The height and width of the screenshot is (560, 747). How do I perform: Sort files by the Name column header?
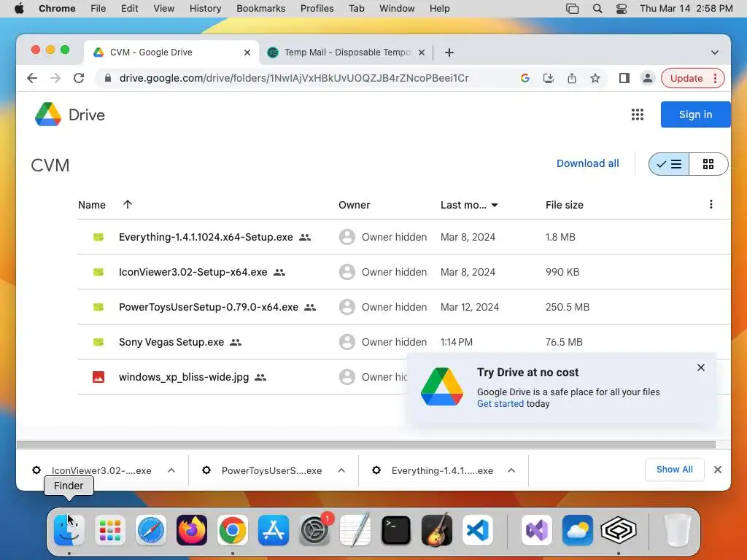pyautogui.click(x=91, y=205)
